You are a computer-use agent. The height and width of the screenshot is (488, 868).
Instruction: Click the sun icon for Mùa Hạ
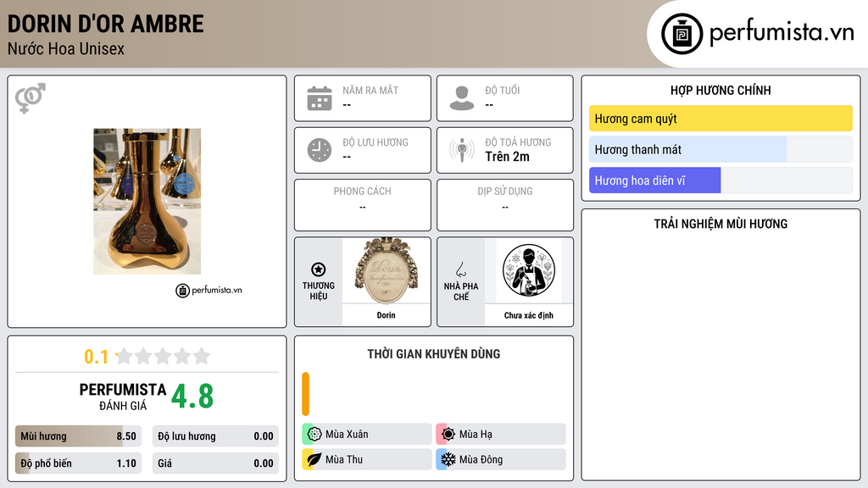tap(448, 435)
